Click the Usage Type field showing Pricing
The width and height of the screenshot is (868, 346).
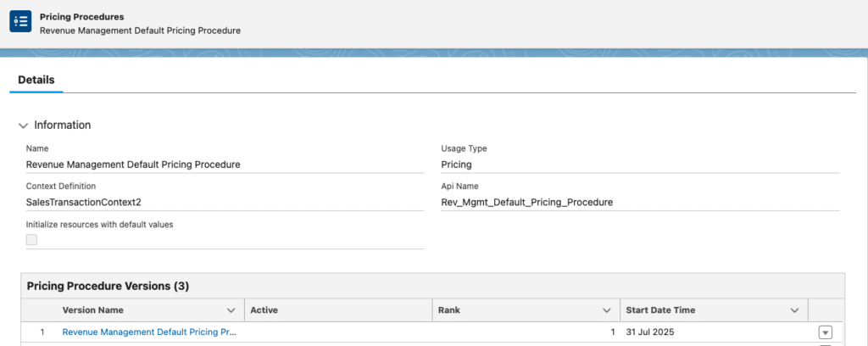[x=457, y=165]
